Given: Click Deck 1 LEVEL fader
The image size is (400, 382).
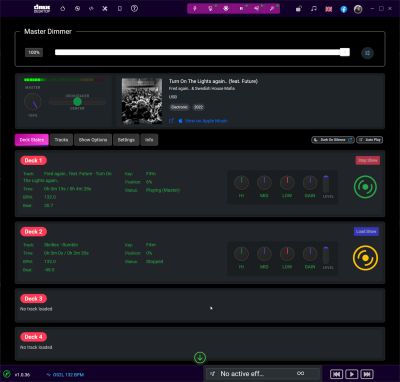Looking at the screenshot, I should pyautogui.click(x=326, y=184).
